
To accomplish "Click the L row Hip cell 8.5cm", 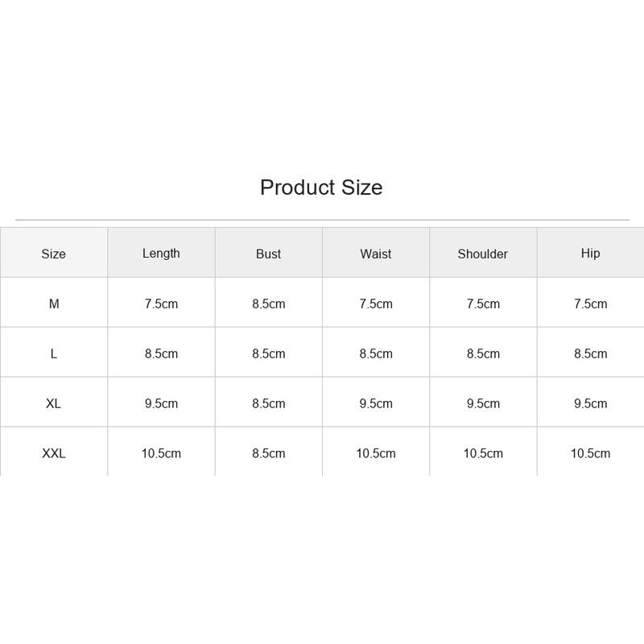I will 590,353.
